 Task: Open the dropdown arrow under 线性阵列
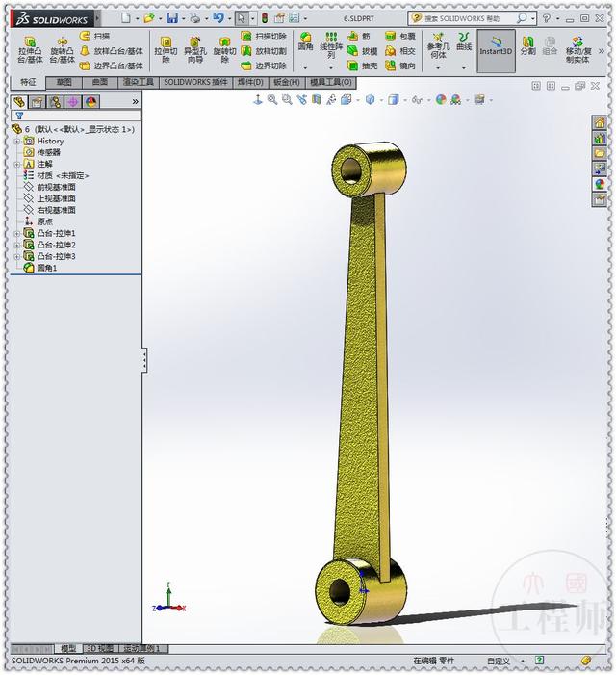pos(331,68)
